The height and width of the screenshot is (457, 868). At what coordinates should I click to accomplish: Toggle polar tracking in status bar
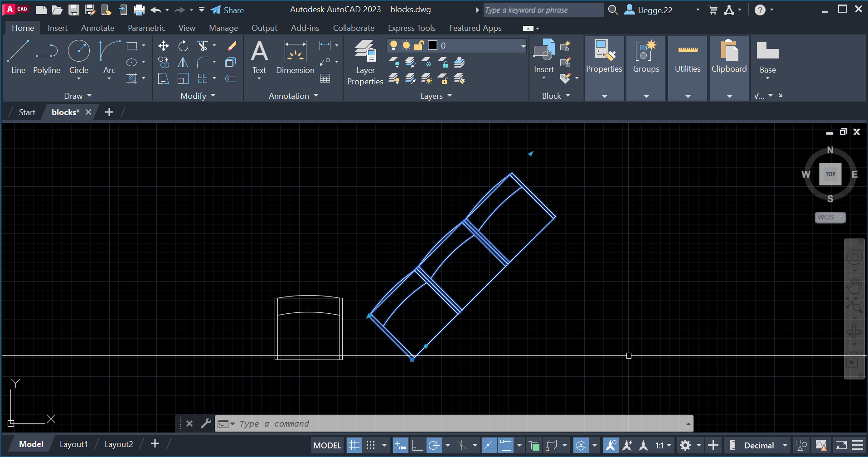point(434,445)
